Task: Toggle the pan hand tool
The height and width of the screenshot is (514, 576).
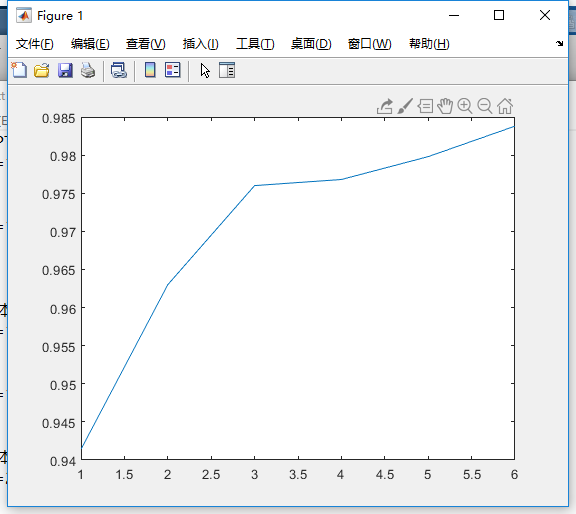Action: 445,106
